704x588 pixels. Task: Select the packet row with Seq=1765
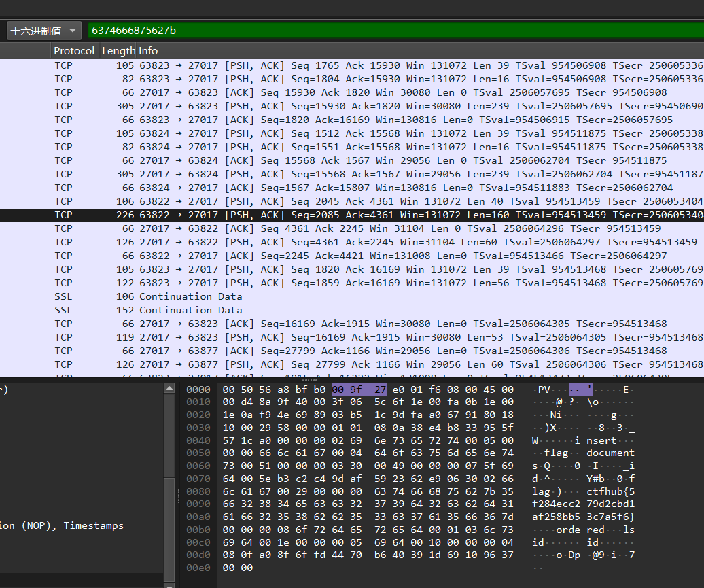[352, 65]
